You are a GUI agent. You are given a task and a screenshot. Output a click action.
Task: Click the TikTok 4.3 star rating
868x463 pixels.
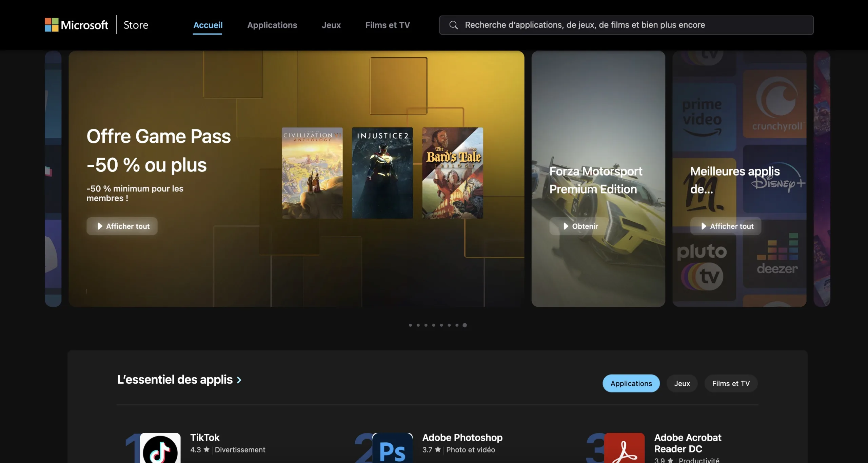(x=200, y=450)
